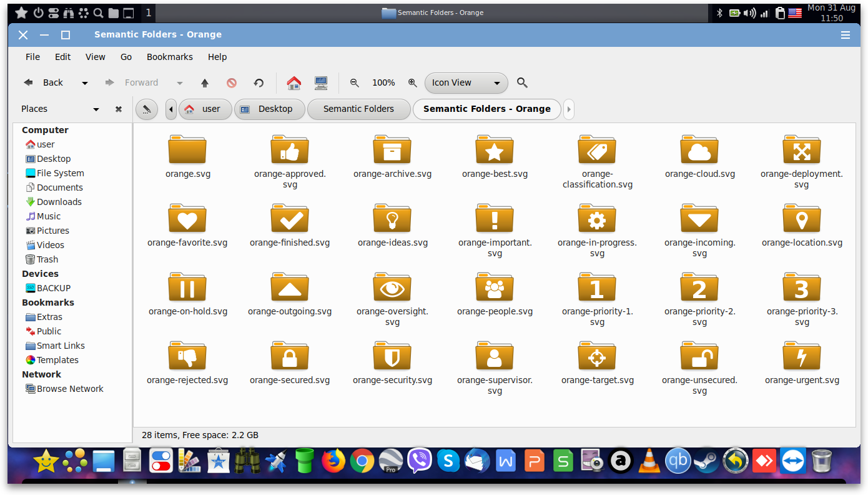Expand the Forward history dropdown arrow
The height and width of the screenshot is (495, 868).
[x=180, y=82]
